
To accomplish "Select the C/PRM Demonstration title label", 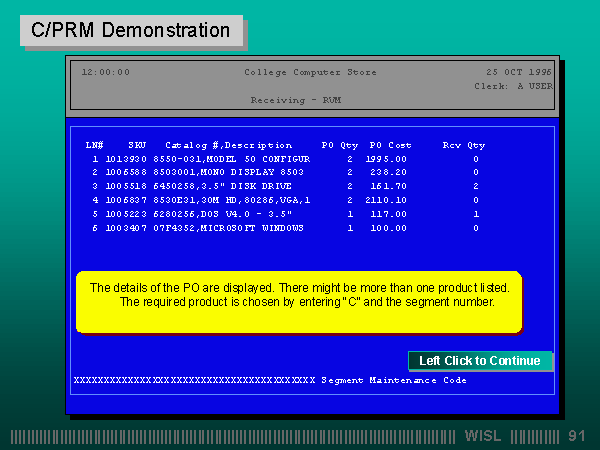I will tap(131, 30).
